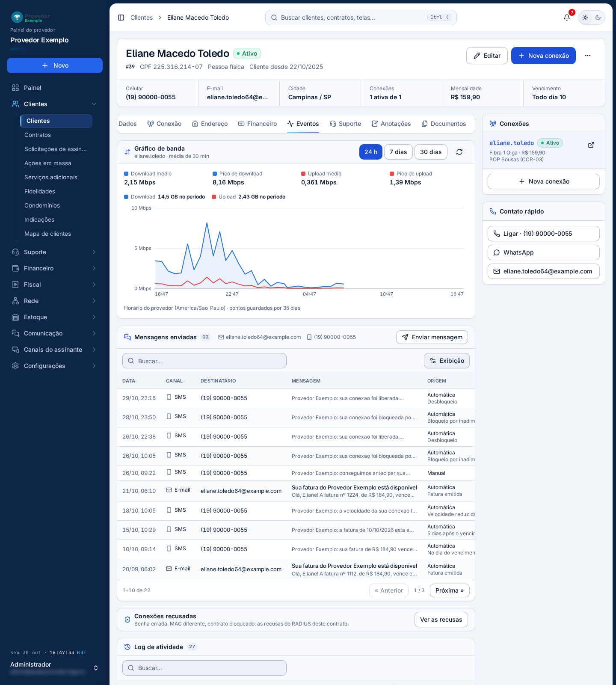Refresh the bandwidth graph
Image resolution: width=616 pixels, height=685 pixels.
[459, 152]
